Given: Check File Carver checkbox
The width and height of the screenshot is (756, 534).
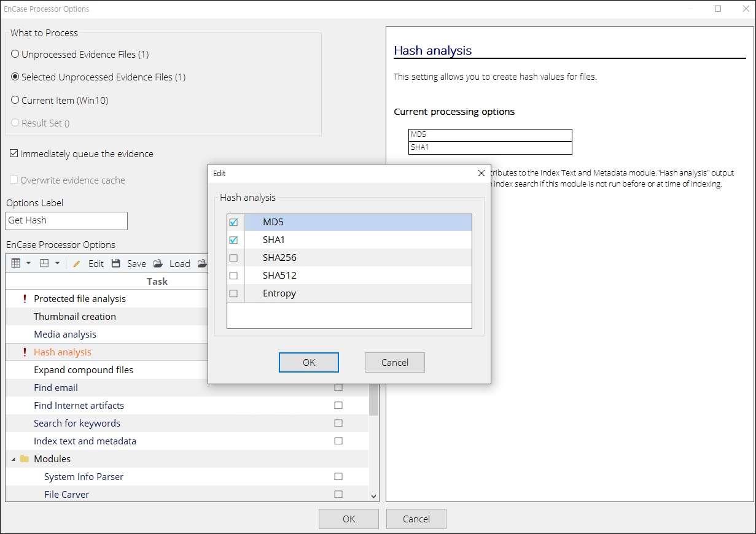Looking at the screenshot, I should (338, 495).
